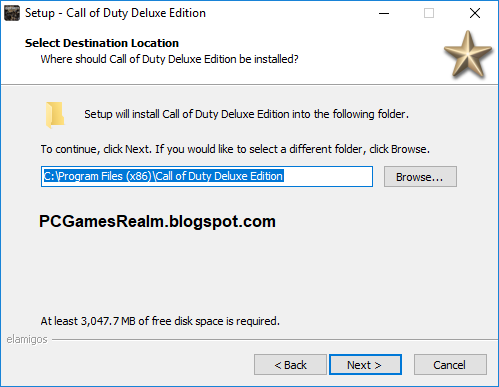Return to the previous page with < Back
The image size is (499, 387).
290,365
